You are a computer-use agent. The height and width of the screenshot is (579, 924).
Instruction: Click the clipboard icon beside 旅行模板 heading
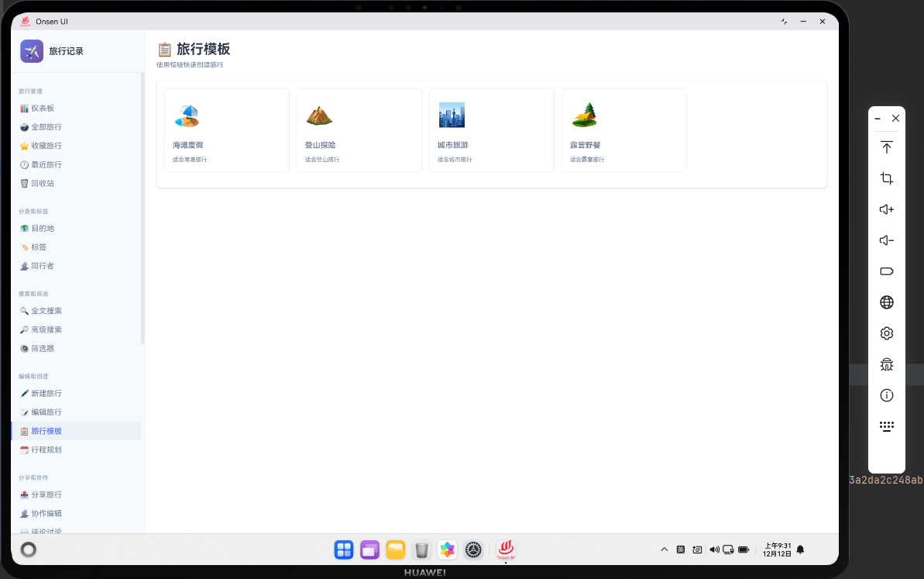[x=164, y=49]
